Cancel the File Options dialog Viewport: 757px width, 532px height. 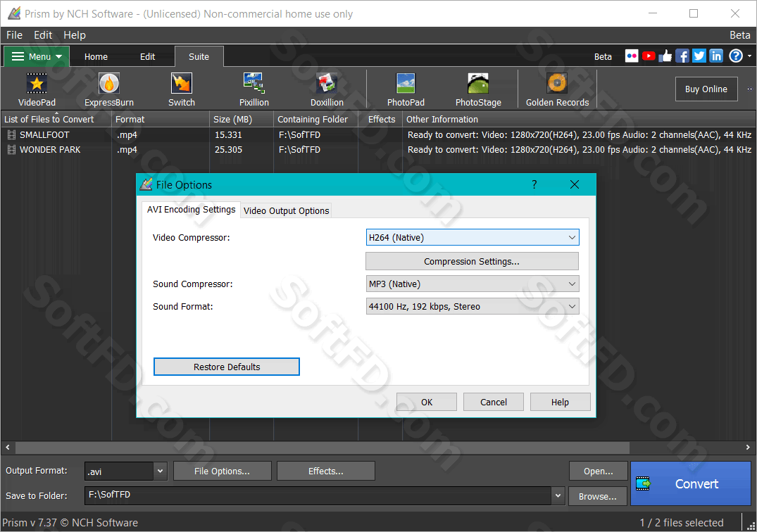(x=494, y=402)
